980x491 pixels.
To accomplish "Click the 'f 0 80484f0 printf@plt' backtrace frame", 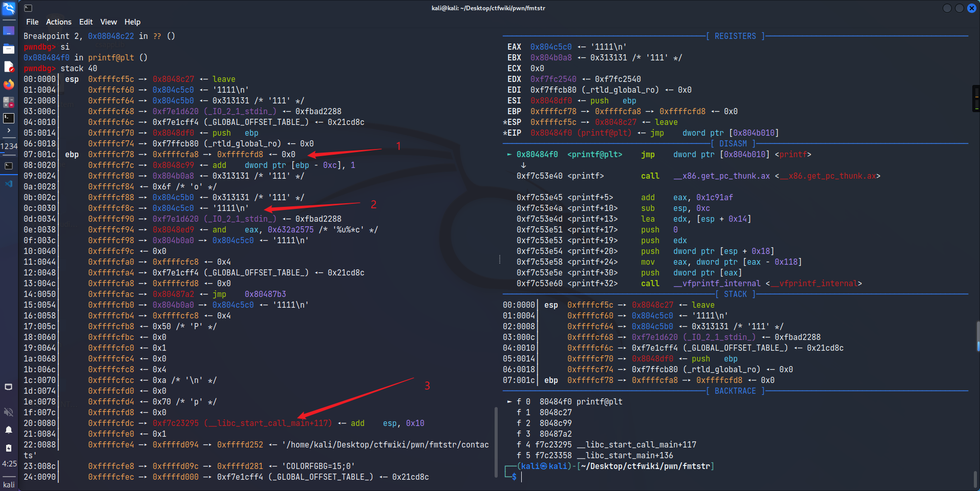I will [x=569, y=402].
